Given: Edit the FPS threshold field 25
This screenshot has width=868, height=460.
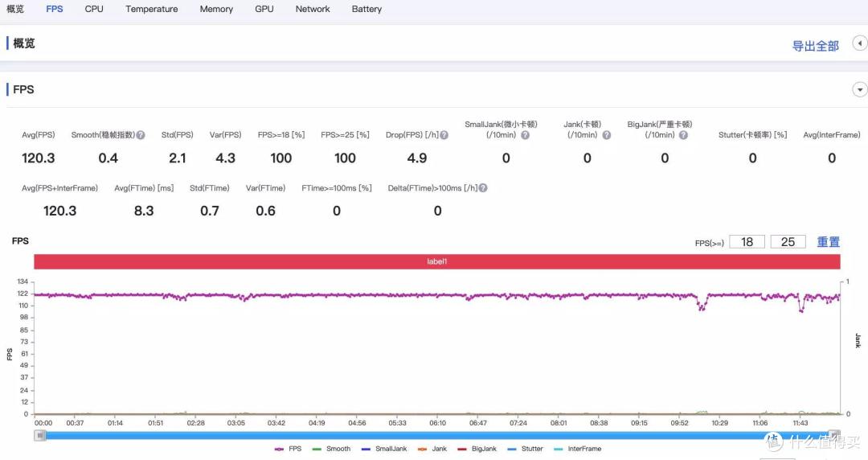Looking at the screenshot, I should [x=788, y=241].
